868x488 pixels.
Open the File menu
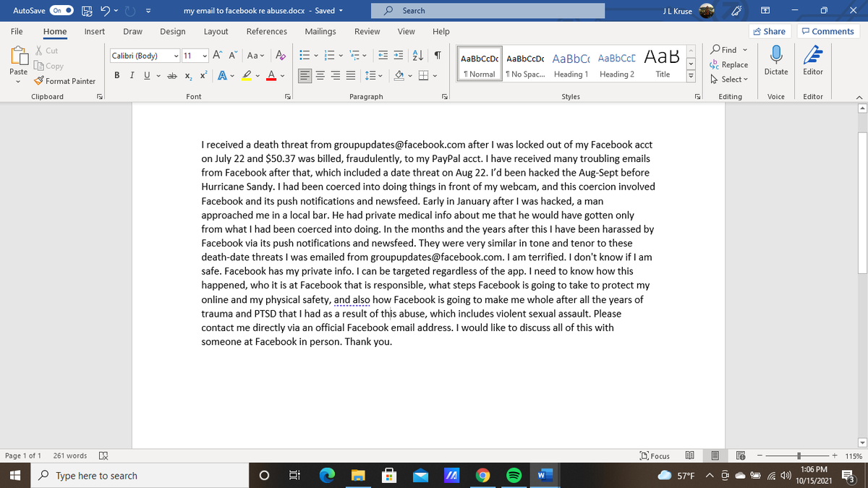[16, 32]
